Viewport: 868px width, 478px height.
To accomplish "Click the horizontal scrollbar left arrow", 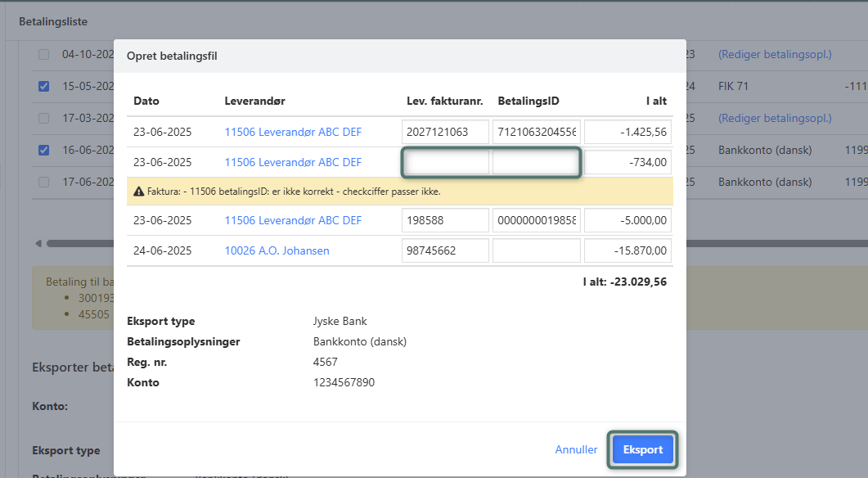I will (38, 243).
